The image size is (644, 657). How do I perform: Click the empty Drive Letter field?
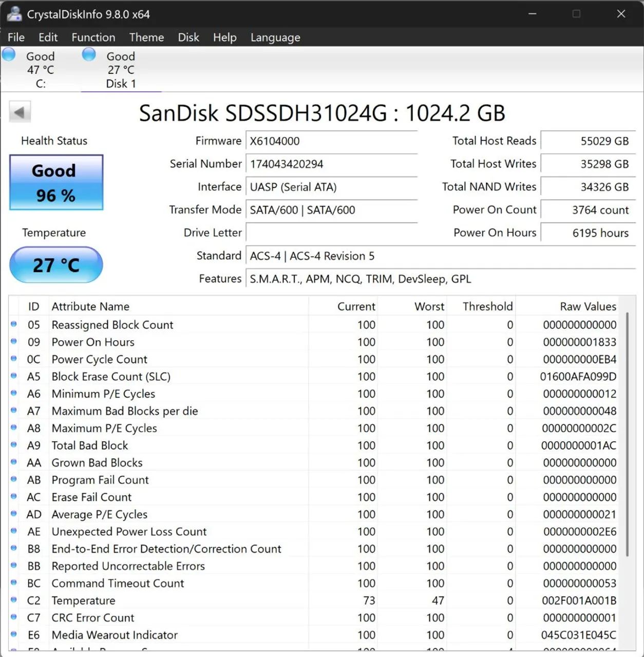(x=332, y=233)
